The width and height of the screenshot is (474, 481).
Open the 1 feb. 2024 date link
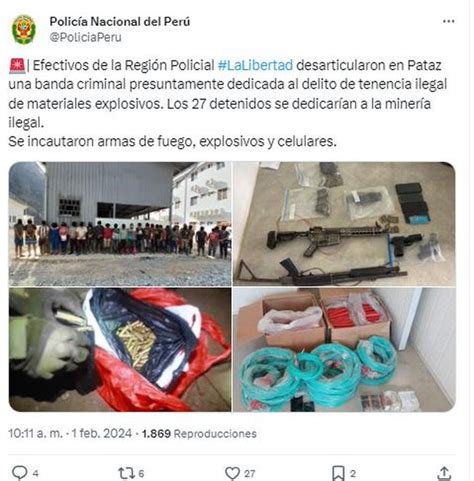[102, 433]
